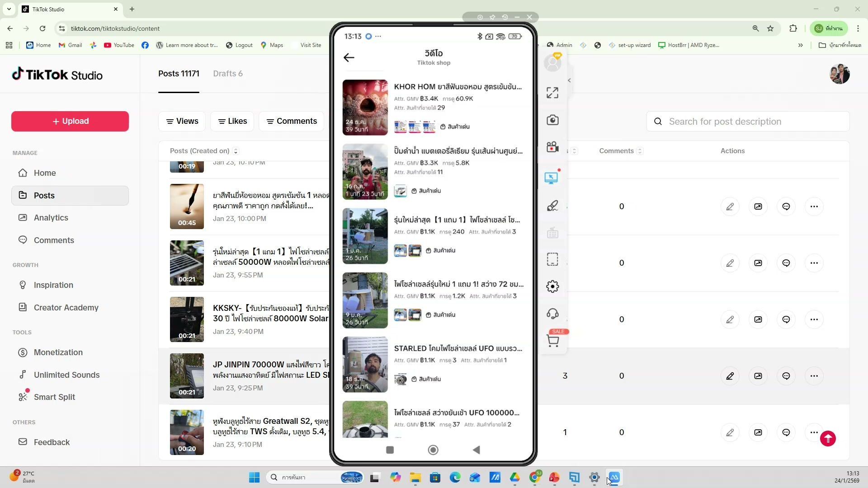Image resolution: width=868 pixels, height=488 pixels.
Task: Click the screenshot camera icon in phone sidebar
Action: 552,120
